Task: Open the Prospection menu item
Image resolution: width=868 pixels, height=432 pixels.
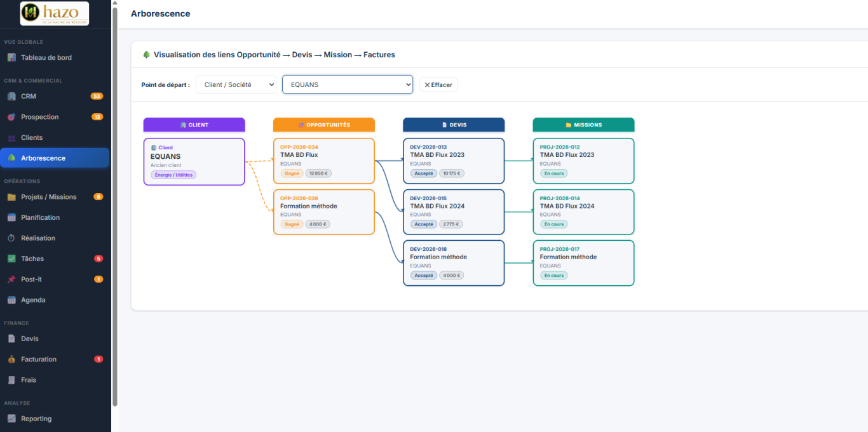Action: (x=55, y=117)
